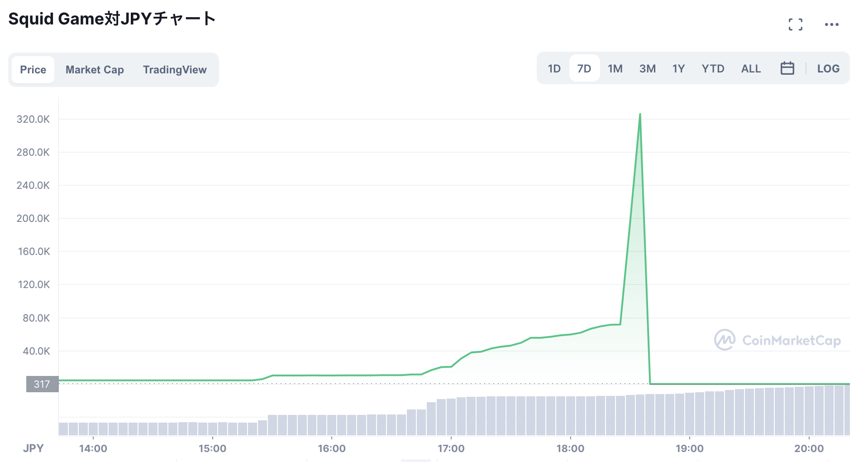Select the YTD time range
This screenshot has width=868, height=462.
pos(713,68)
